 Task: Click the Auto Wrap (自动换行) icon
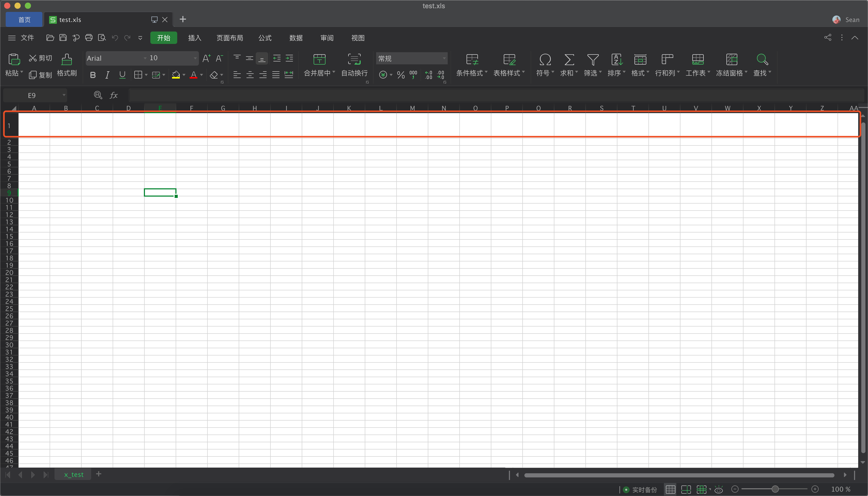354,60
